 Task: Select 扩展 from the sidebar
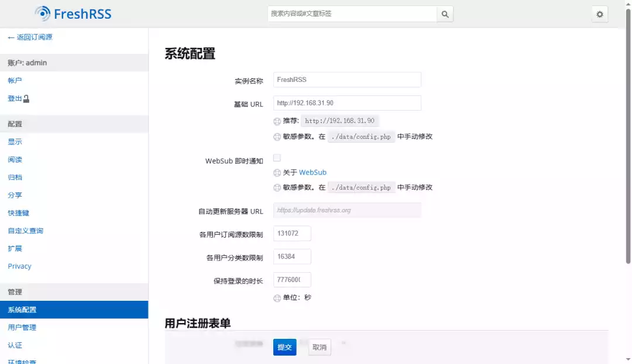(x=15, y=248)
